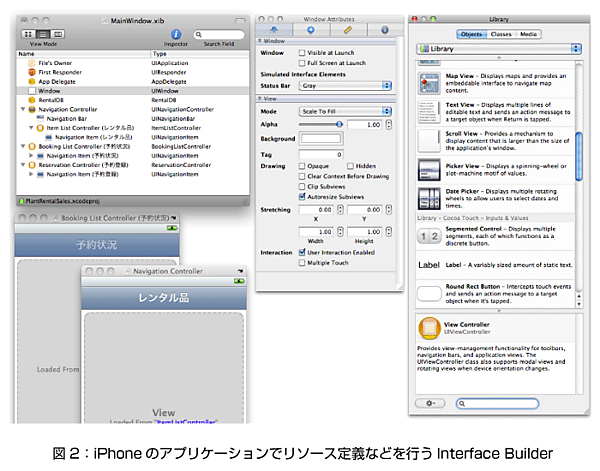Open the Connections inspector tab
This screenshot has width=600, height=471.
tap(311, 30)
